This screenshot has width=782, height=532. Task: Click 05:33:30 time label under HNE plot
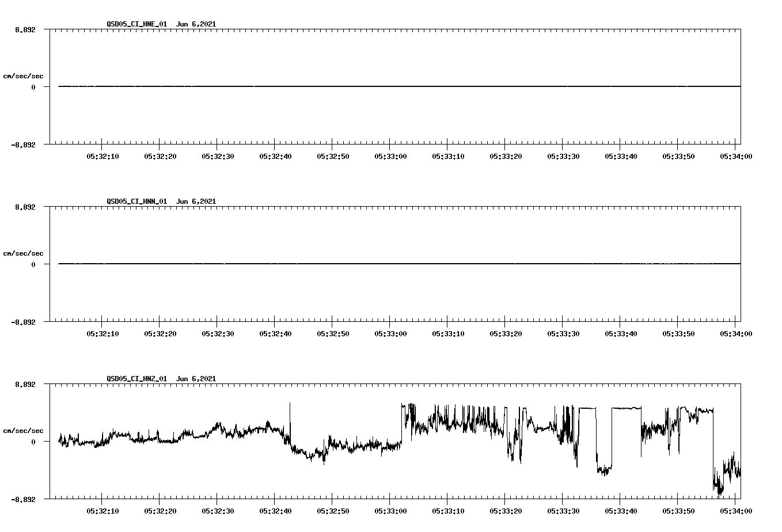click(563, 156)
